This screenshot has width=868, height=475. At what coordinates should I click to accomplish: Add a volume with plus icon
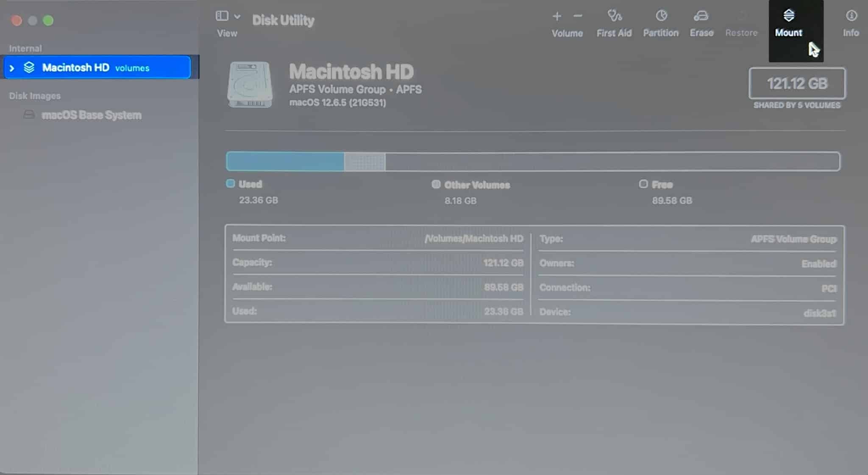click(x=557, y=16)
